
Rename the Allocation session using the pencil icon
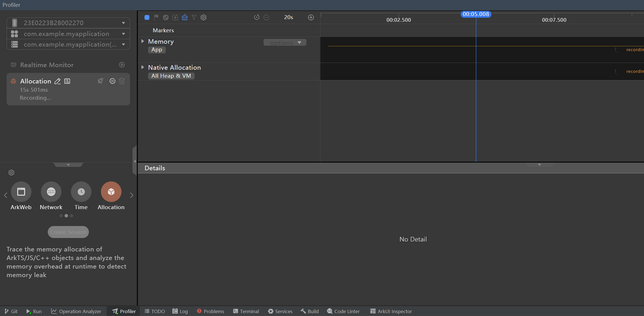[x=57, y=81]
